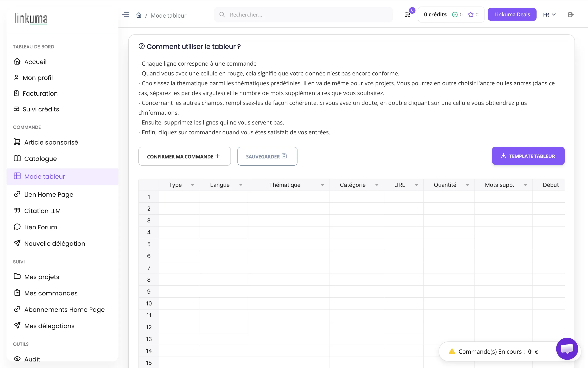Viewport: 588px width, 368px height.
Task: Toggle the sidebar hamburger menu icon
Action: [125, 15]
